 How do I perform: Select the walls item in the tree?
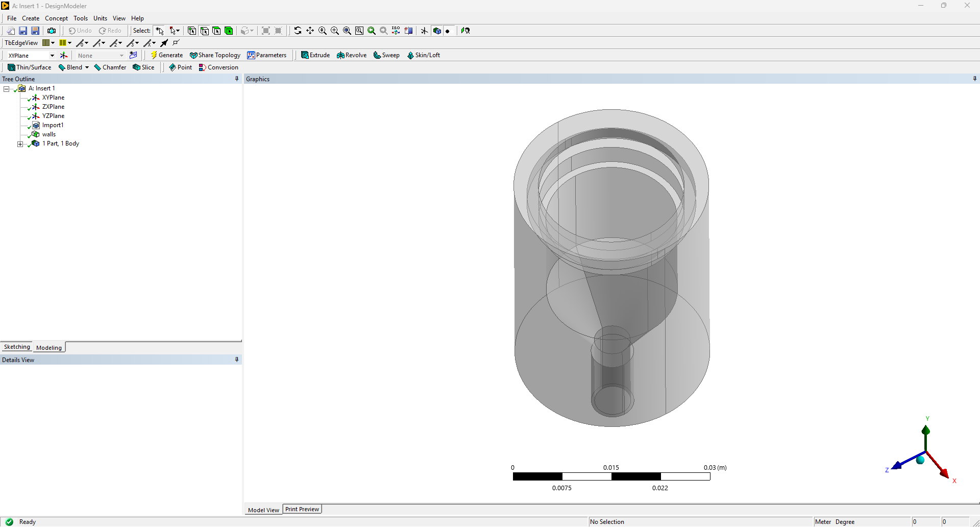coord(49,134)
